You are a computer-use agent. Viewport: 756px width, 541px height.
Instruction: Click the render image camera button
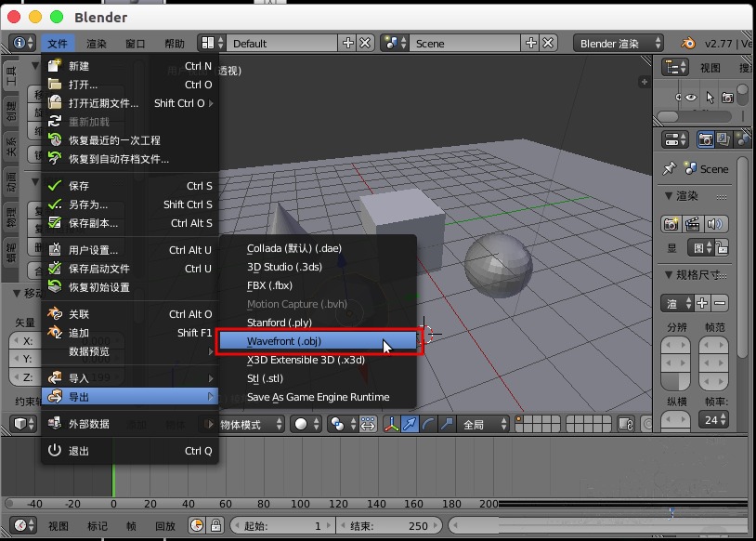(x=671, y=224)
